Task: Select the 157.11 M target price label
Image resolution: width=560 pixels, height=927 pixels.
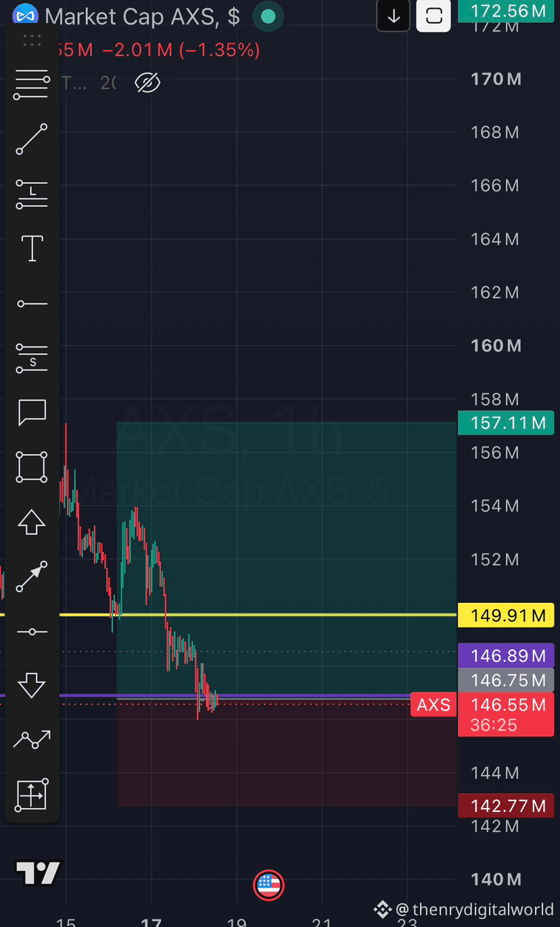Action: (506, 424)
